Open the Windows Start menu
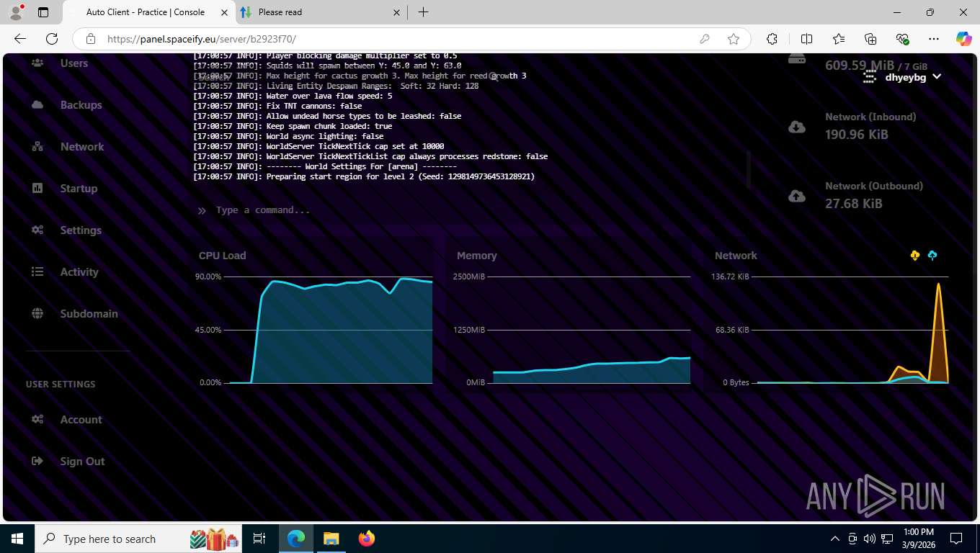 point(17,539)
